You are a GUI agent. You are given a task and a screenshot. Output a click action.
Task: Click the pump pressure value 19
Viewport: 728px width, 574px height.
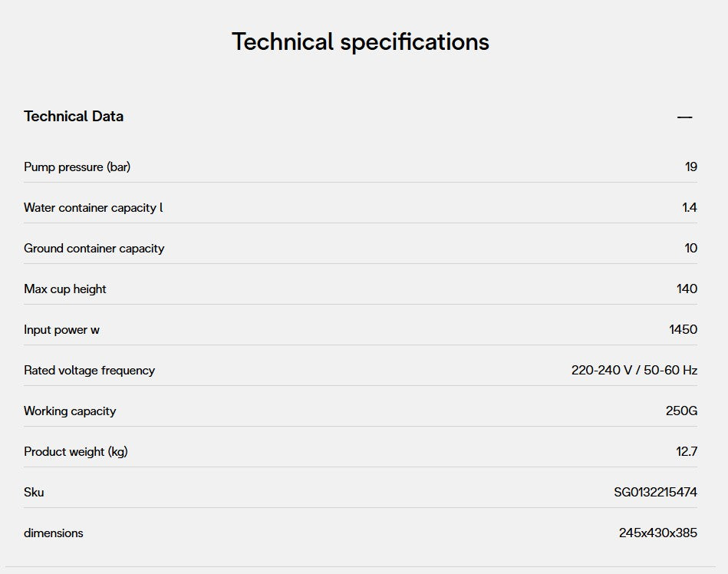click(x=690, y=167)
